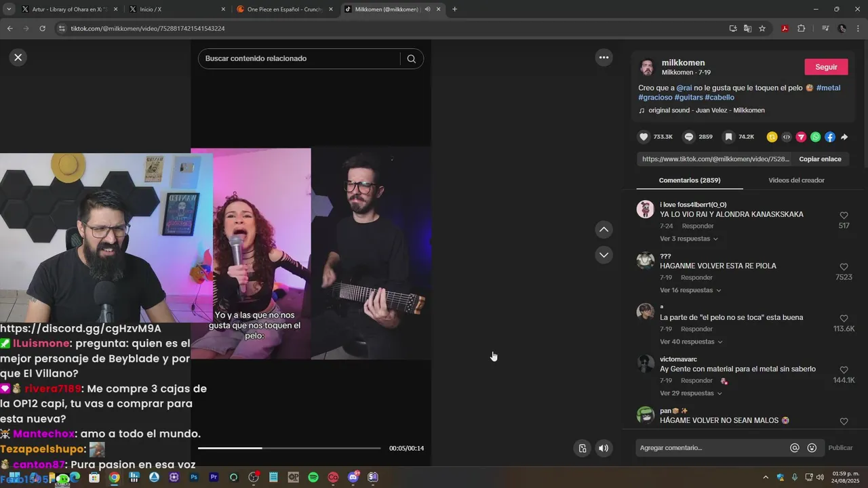Open the Adobe Acrobat extension icon
Viewport: 868px width, 488px height.
pos(785,28)
